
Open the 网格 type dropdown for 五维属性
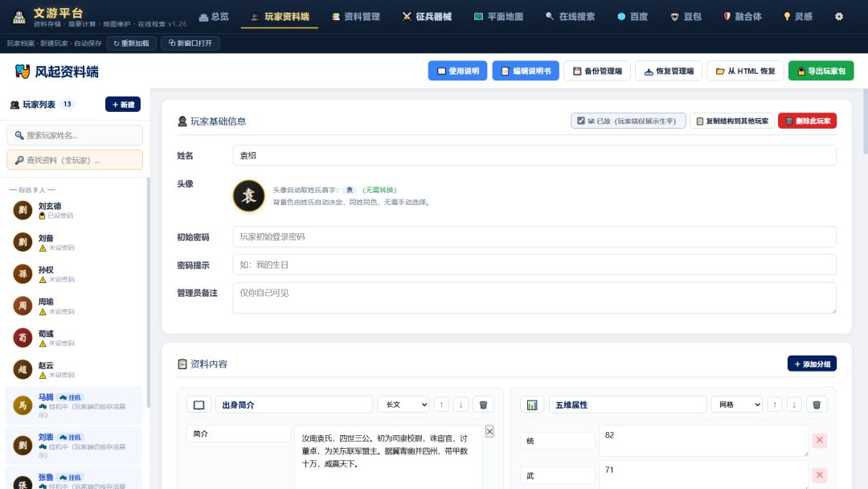[x=737, y=405]
